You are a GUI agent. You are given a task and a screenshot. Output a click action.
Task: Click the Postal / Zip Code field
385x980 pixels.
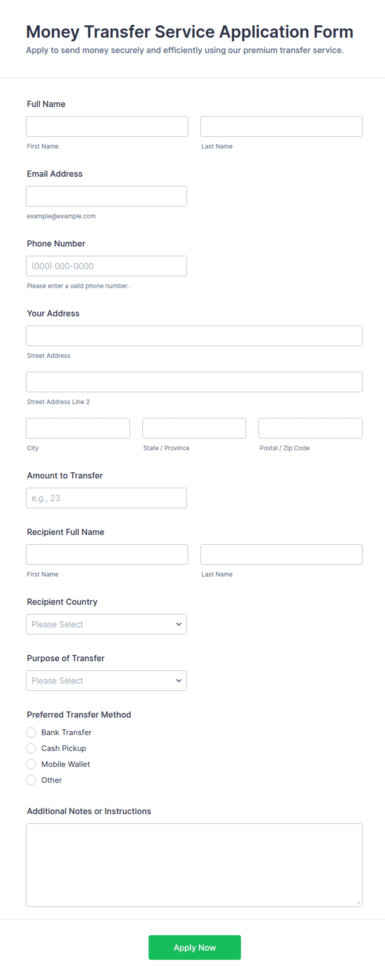pyautogui.click(x=310, y=428)
